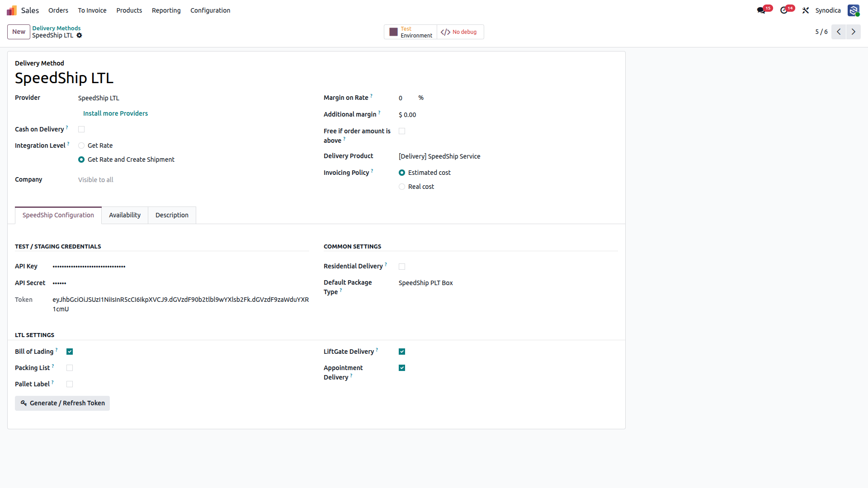The width and height of the screenshot is (868, 488).
Task: Toggle the Cash on Delivery checkbox
Action: [x=81, y=129]
